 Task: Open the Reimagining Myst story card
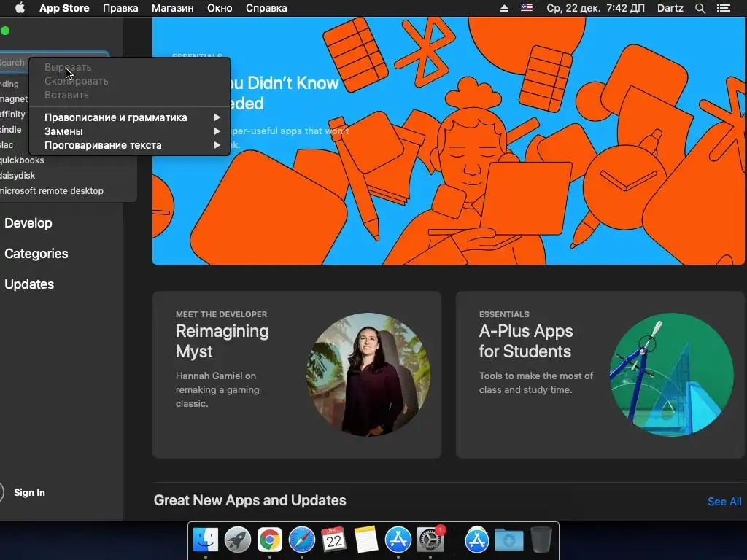pos(297,375)
